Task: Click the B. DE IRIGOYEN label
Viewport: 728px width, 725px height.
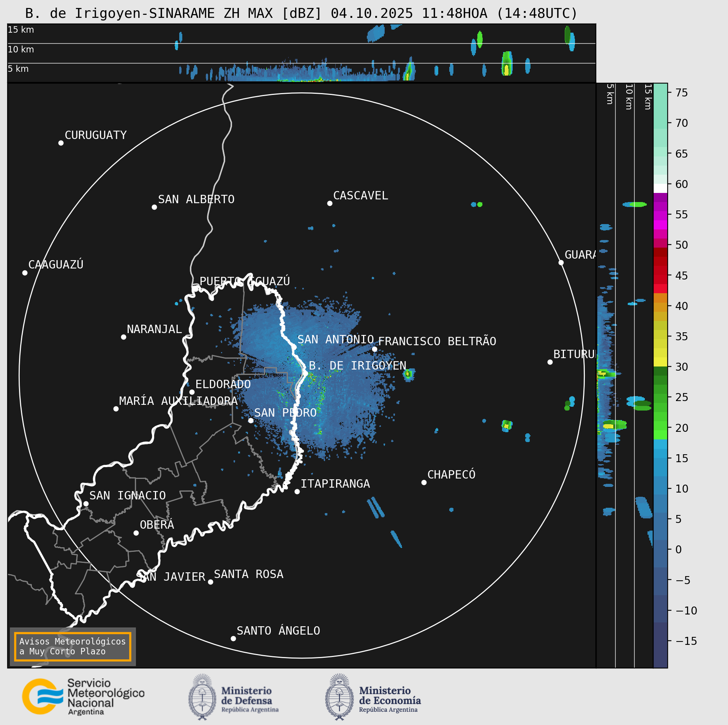Action: [357, 365]
